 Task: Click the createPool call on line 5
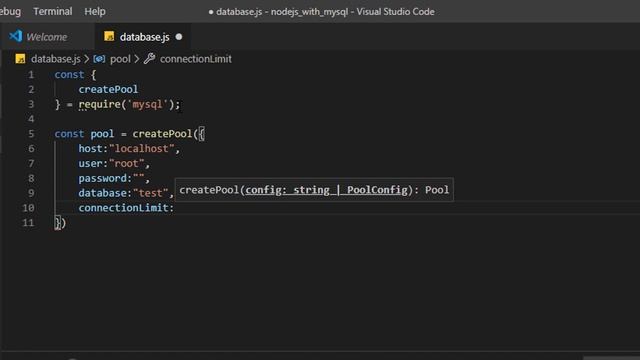click(162, 134)
